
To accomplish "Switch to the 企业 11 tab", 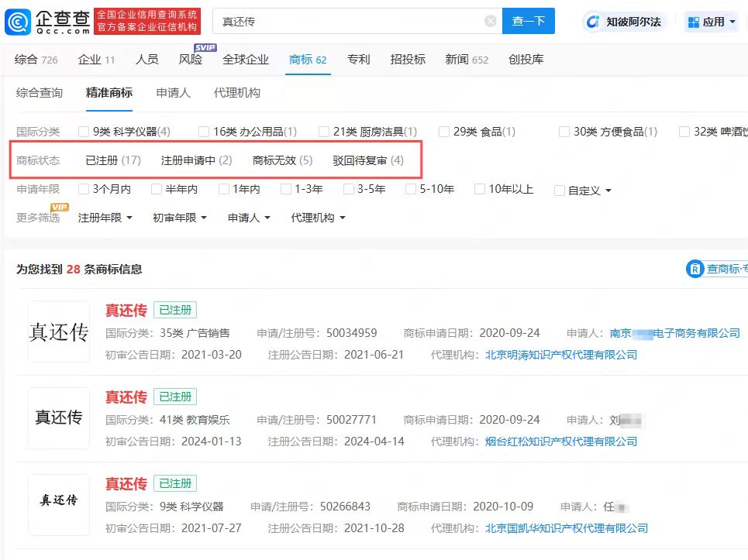I will 96,60.
